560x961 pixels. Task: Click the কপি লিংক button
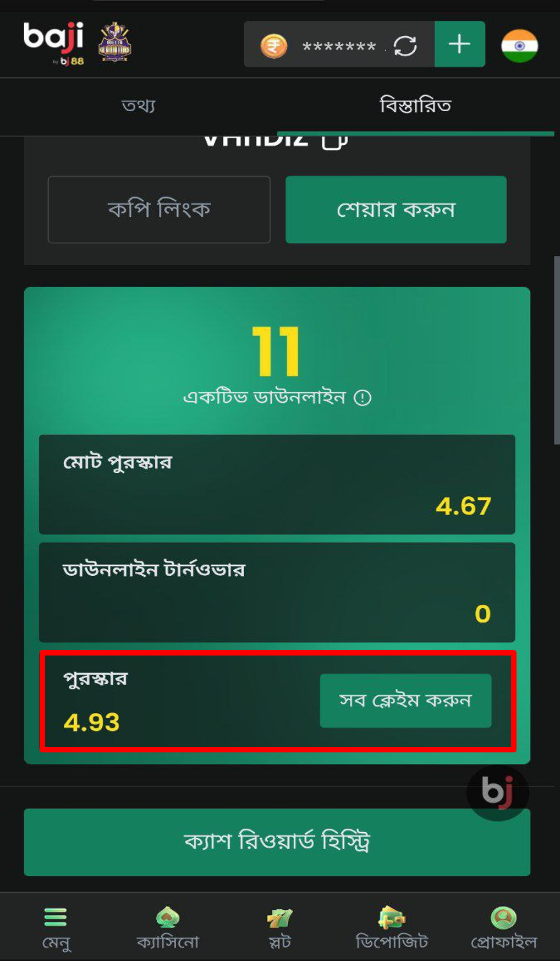159,209
